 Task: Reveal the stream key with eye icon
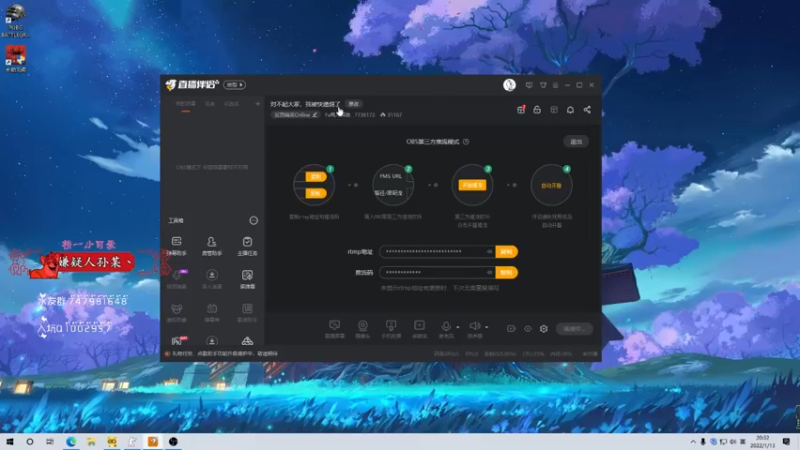[x=489, y=272]
